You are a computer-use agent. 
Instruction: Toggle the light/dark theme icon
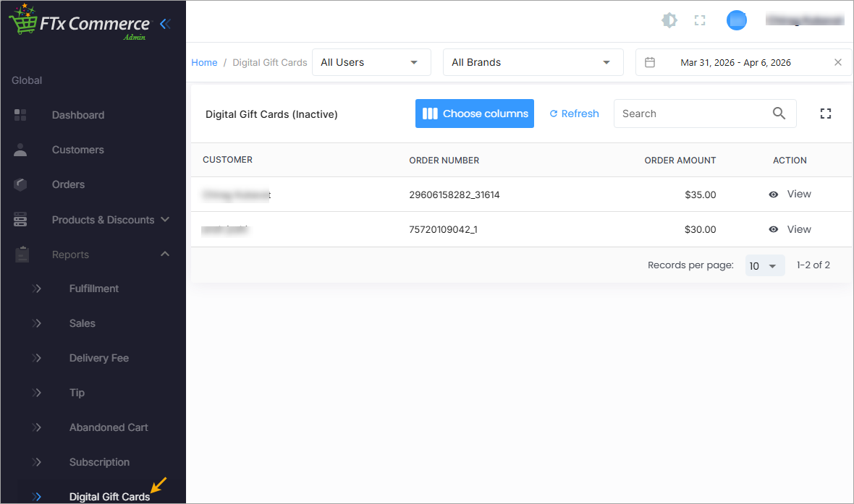pos(669,21)
